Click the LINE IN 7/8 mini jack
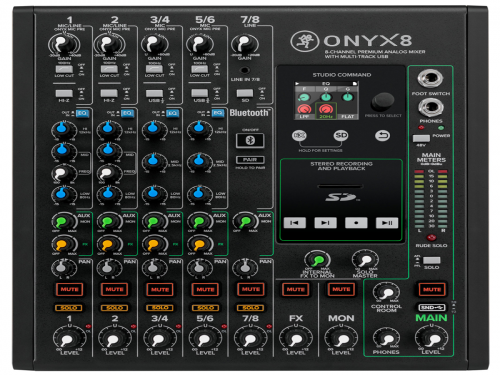Viewport: 500px width, 375px height. 245,70
